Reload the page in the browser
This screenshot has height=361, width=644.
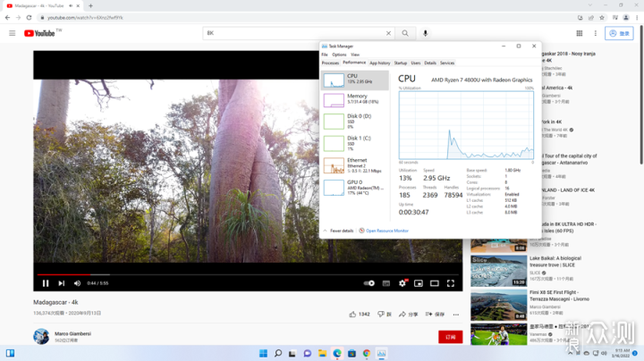tap(29, 18)
